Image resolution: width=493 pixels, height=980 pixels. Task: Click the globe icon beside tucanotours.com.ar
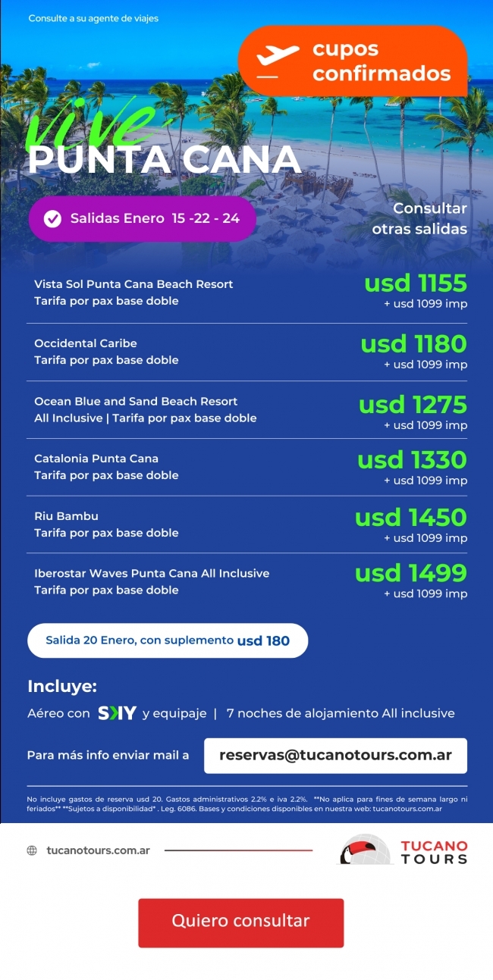coord(32,850)
